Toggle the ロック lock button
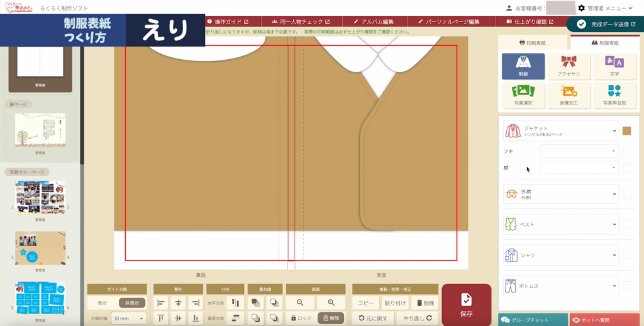Screen dimensions: 644x326 point(300,318)
